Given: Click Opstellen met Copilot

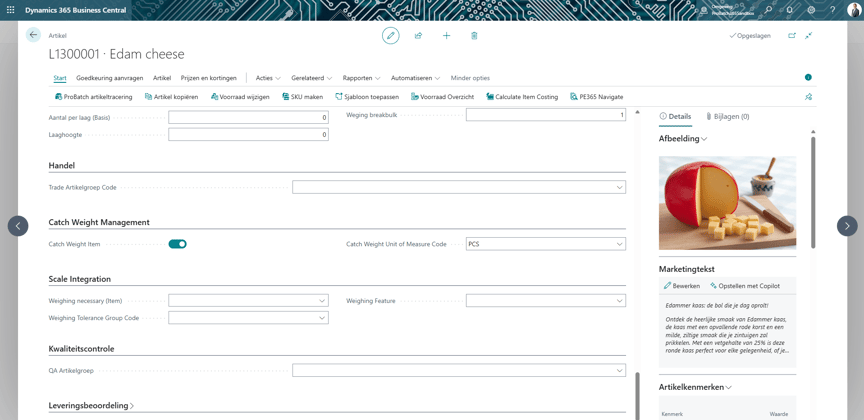Looking at the screenshot, I should point(745,286).
